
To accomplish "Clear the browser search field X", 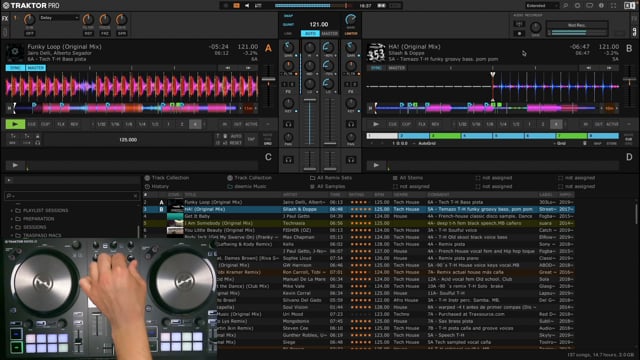I will [x=135, y=196].
